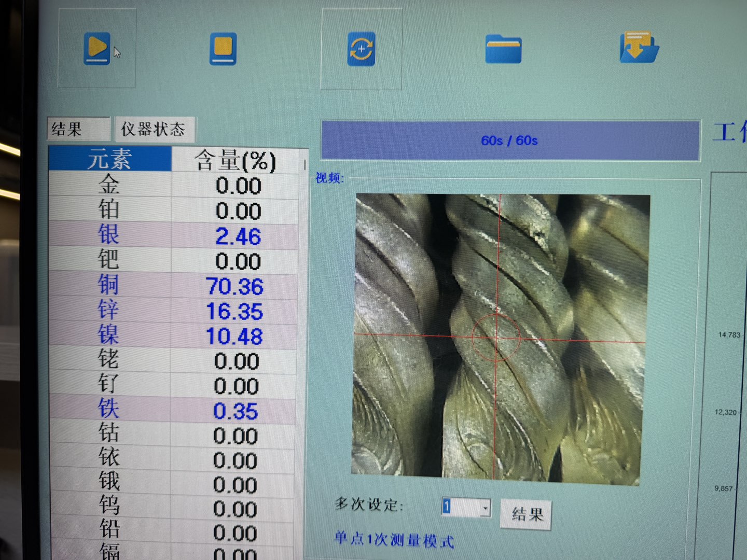Click the crosshair center in video view
Viewport: 747px width, 560px height.
(x=497, y=337)
